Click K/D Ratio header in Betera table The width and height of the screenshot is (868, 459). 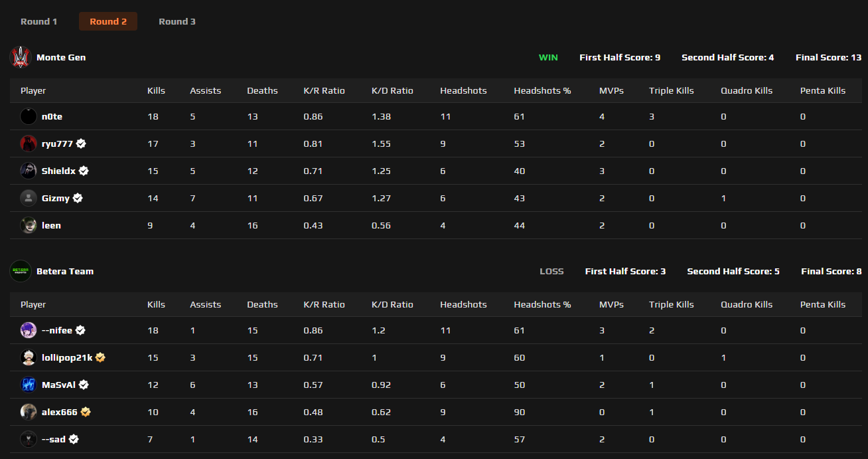coord(392,304)
